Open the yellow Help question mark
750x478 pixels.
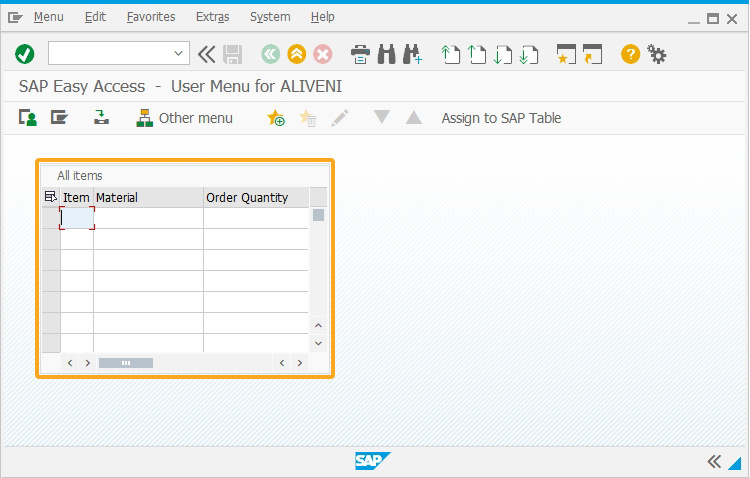click(x=630, y=54)
